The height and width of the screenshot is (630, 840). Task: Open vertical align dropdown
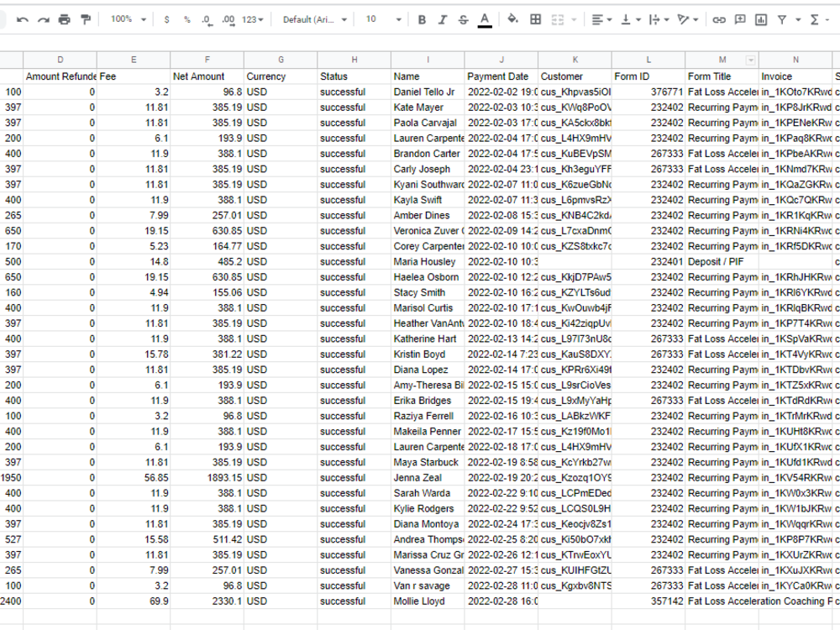630,20
